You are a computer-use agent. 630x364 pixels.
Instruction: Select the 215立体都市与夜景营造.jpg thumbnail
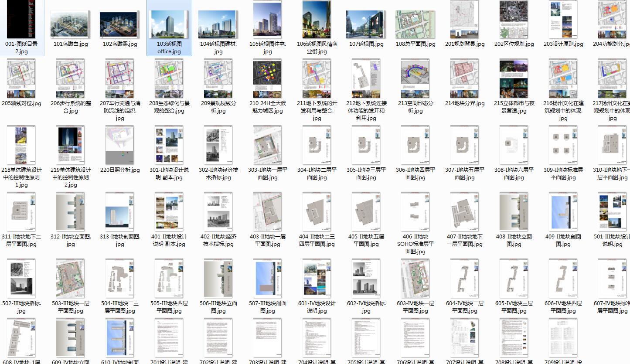(x=514, y=79)
